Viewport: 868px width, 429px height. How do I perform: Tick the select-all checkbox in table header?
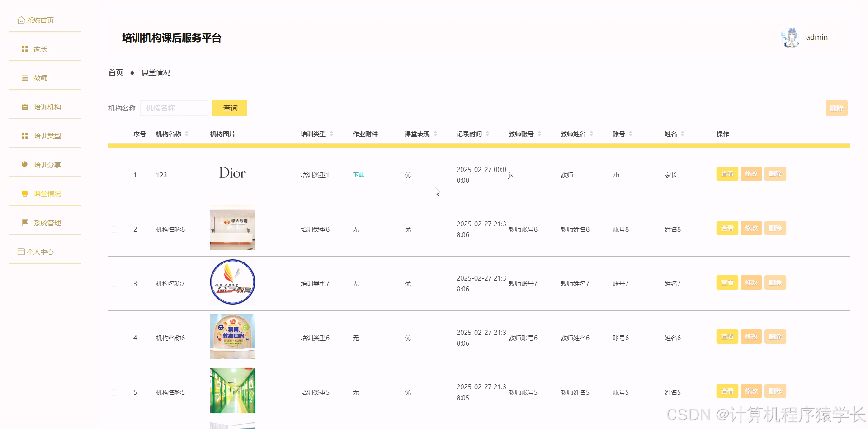[x=114, y=134]
